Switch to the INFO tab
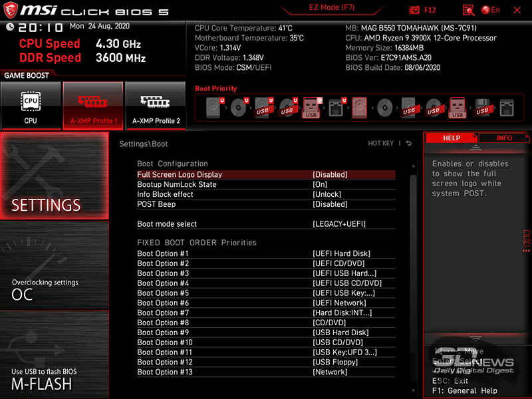This screenshot has height=399, width=532. pos(504,138)
